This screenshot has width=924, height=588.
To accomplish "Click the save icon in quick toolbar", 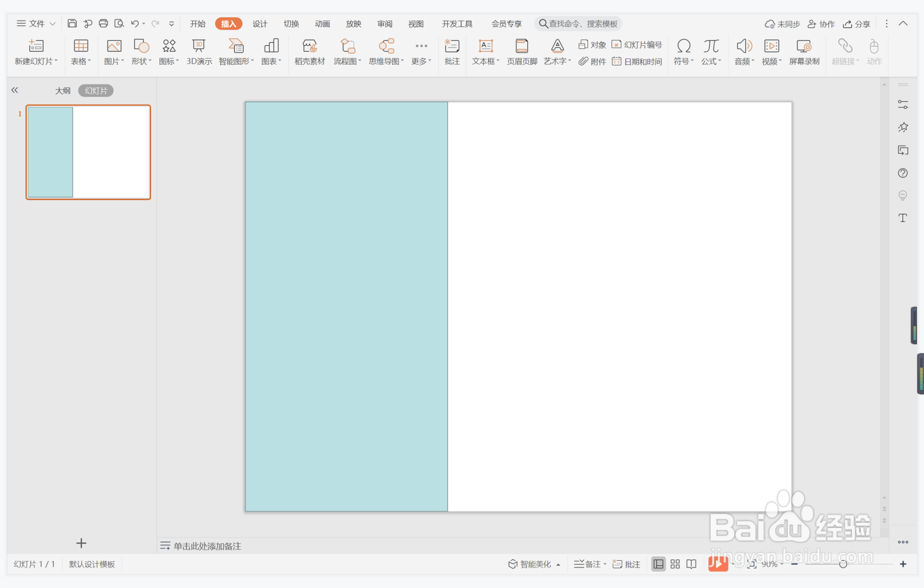I will pyautogui.click(x=72, y=24).
